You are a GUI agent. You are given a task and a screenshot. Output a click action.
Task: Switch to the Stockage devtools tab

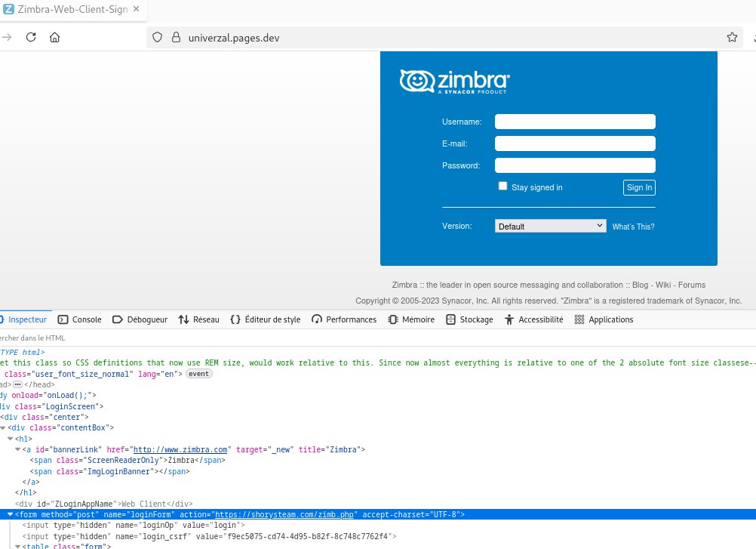click(x=469, y=319)
